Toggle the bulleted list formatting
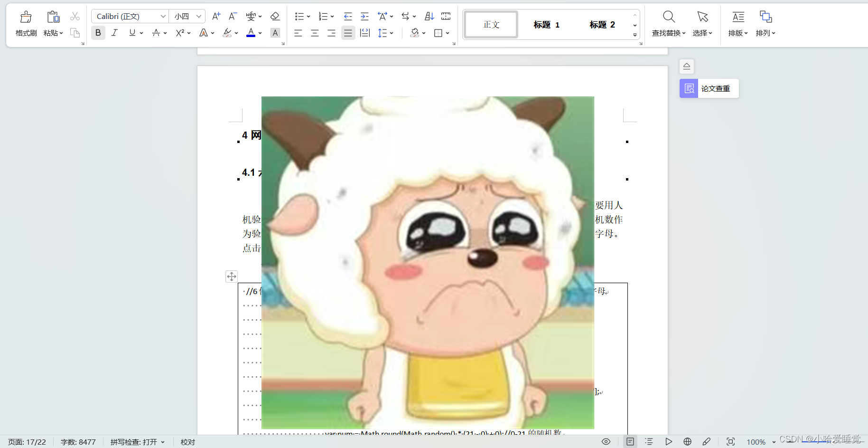 tap(300, 16)
